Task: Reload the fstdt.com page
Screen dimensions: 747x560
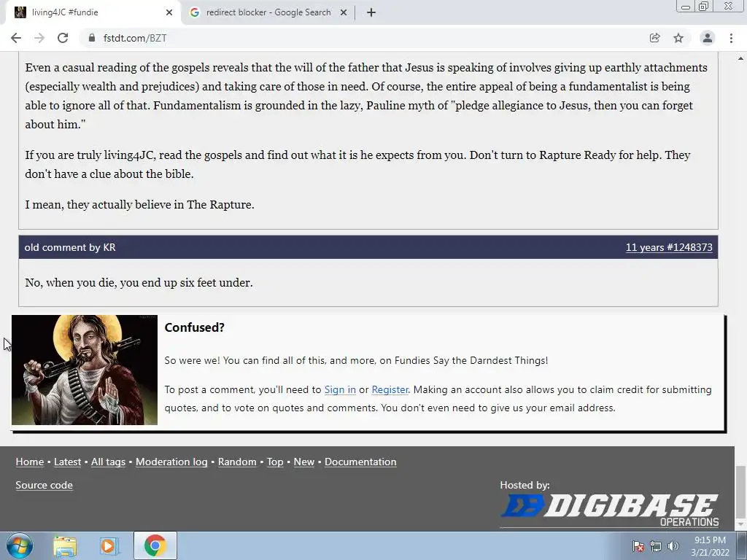Action: pyautogui.click(x=63, y=38)
